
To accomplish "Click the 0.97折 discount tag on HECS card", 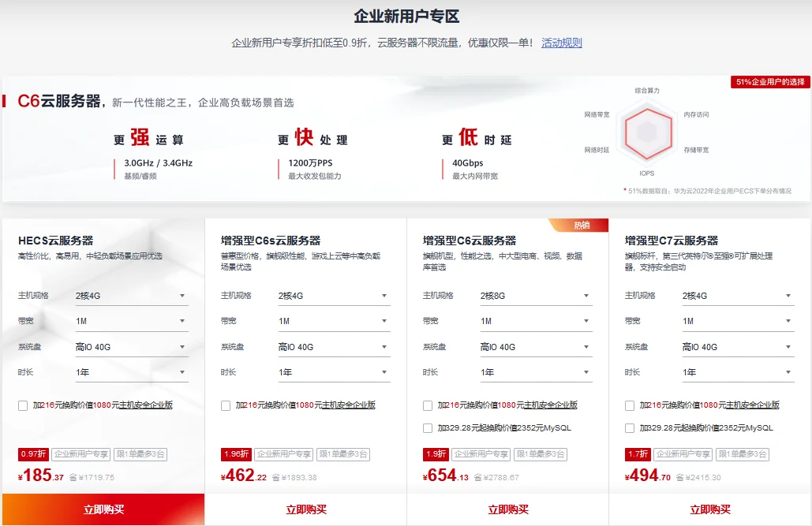I will 33,454.
